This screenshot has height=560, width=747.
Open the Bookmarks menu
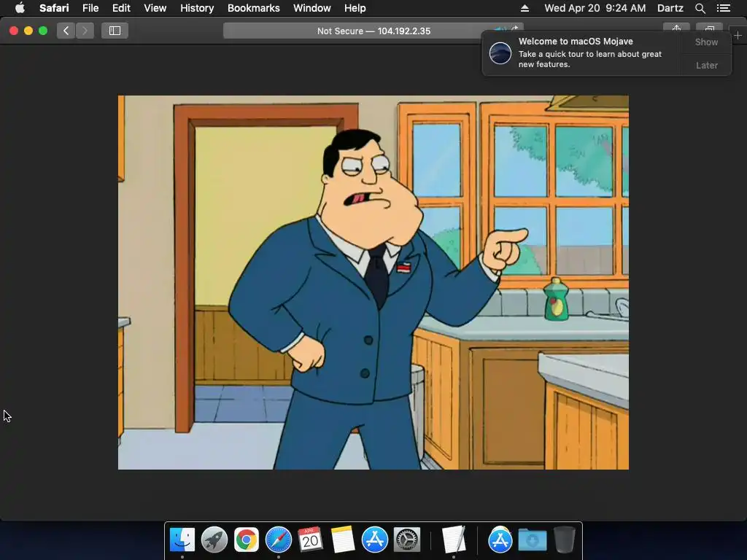tap(253, 8)
